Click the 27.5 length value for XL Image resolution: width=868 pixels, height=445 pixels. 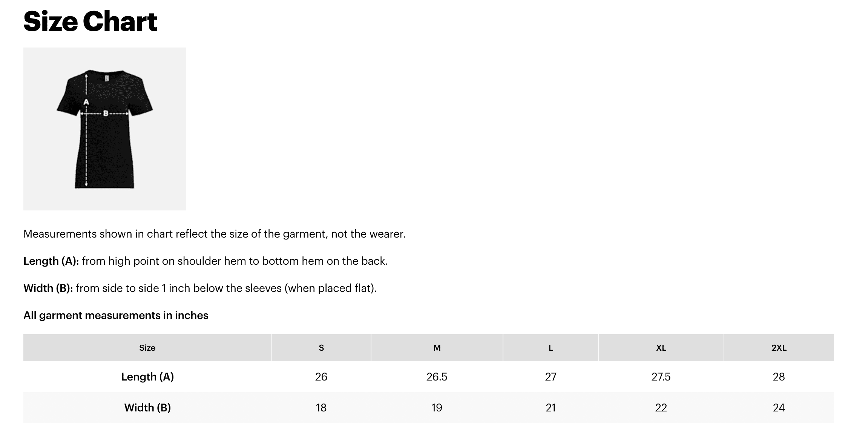click(x=661, y=377)
